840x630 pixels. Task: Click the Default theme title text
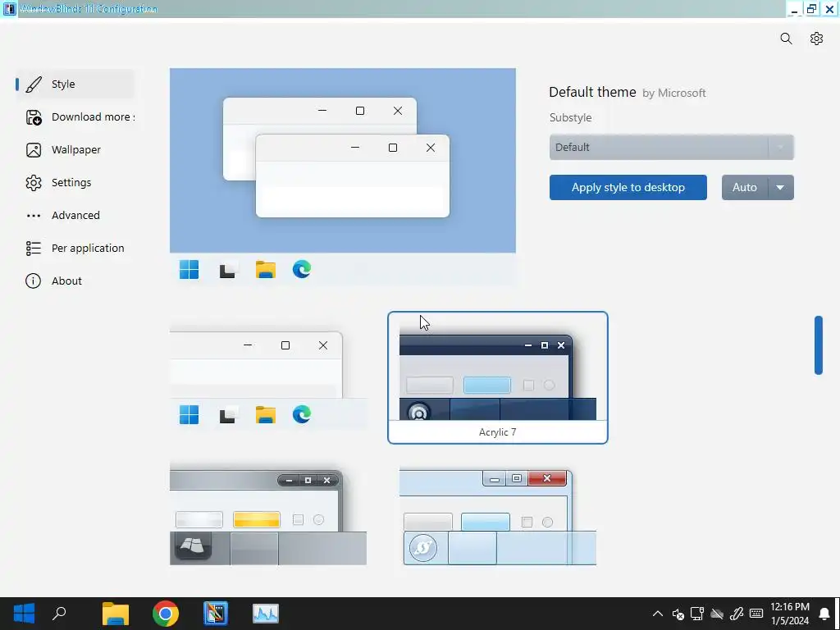(592, 92)
